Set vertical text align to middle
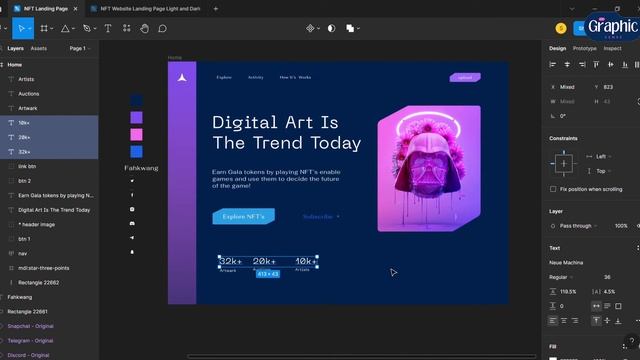640x360 pixels. 607,321
